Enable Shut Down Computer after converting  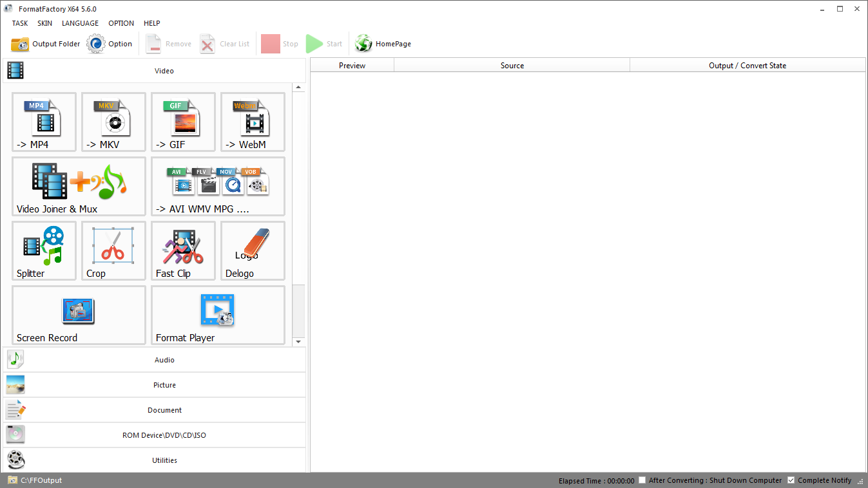pos(642,480)
